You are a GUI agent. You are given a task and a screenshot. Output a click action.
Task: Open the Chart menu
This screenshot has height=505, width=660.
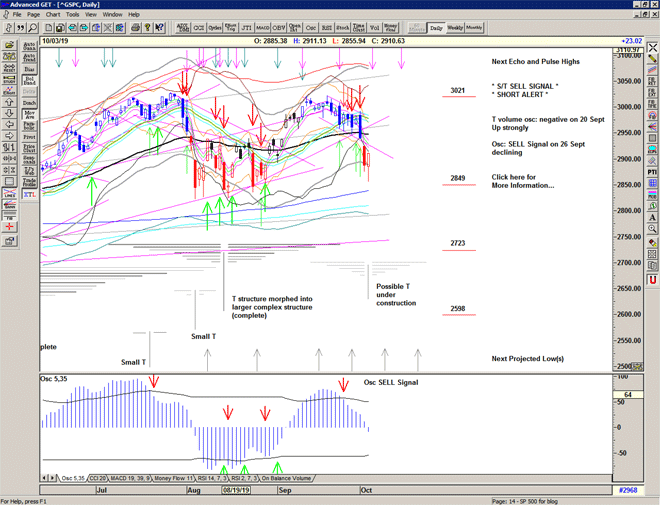click(51, 15)
